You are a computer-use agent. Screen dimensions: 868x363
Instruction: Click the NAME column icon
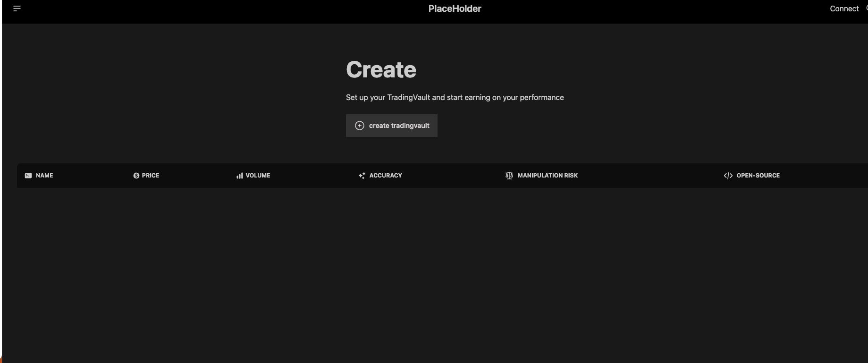click(28, 176)
